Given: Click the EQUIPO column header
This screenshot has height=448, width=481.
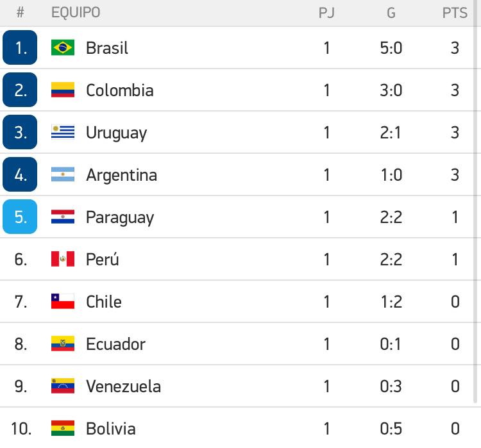Looking at the screenshot, I should 76,13.
